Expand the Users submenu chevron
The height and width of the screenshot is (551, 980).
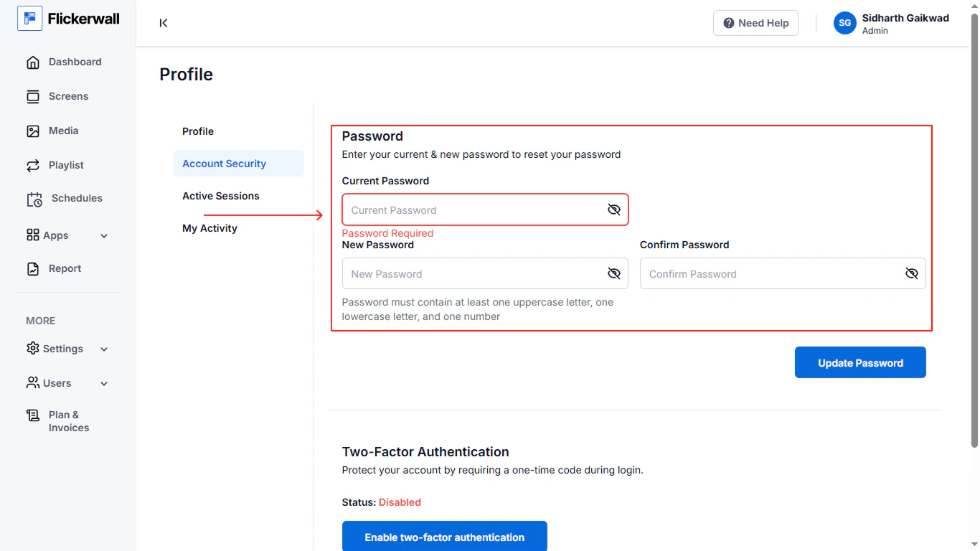pos(104,384)
